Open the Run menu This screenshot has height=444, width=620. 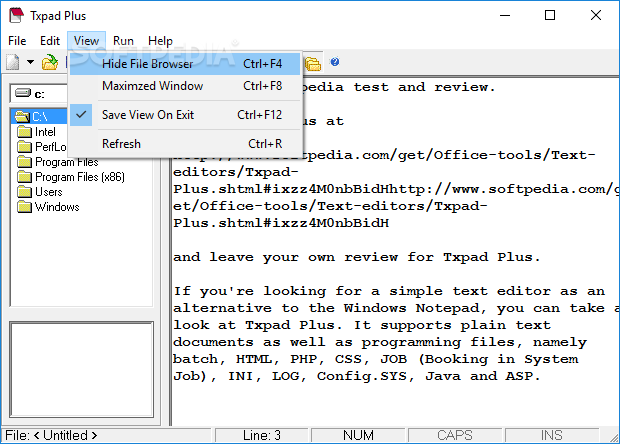(x=123, y=41)
